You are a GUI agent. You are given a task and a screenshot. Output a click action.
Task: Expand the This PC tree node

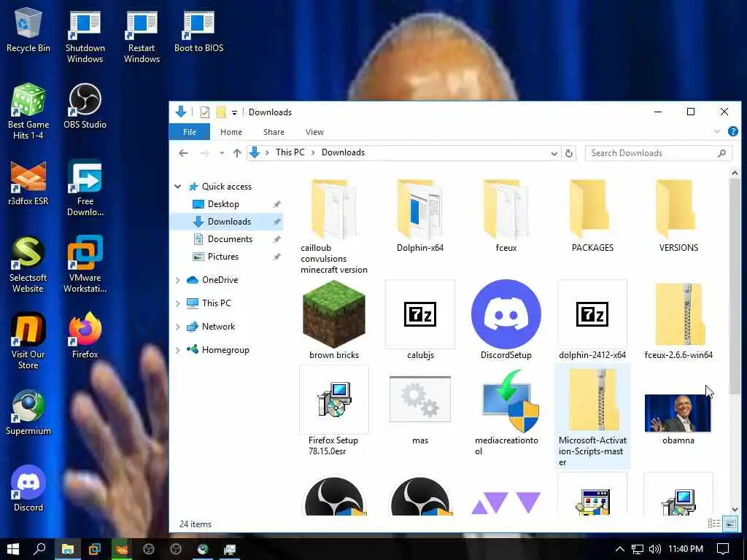point(178,303)
